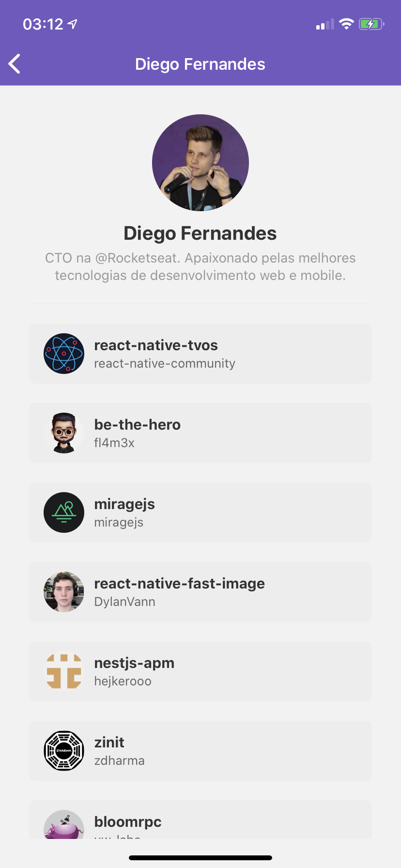The image size is (401, 868).
Task: Tap Diego Fernandes' large profile picture
Action: pyautogui.click(x=200, y=163)
